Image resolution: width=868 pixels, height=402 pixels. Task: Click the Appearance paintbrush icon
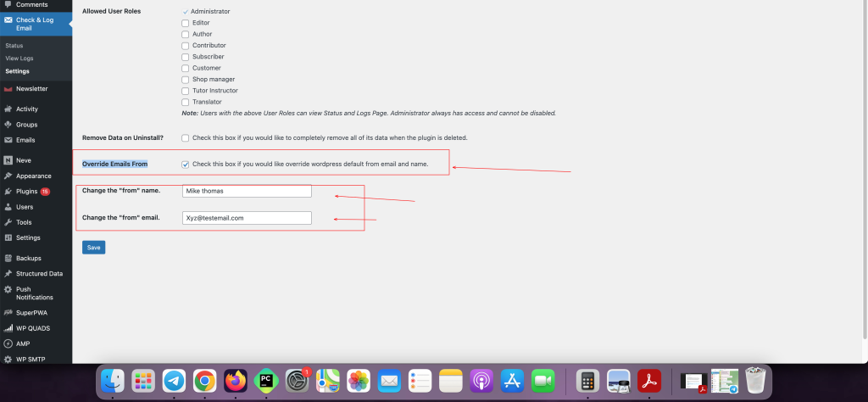tap(8, 176)
